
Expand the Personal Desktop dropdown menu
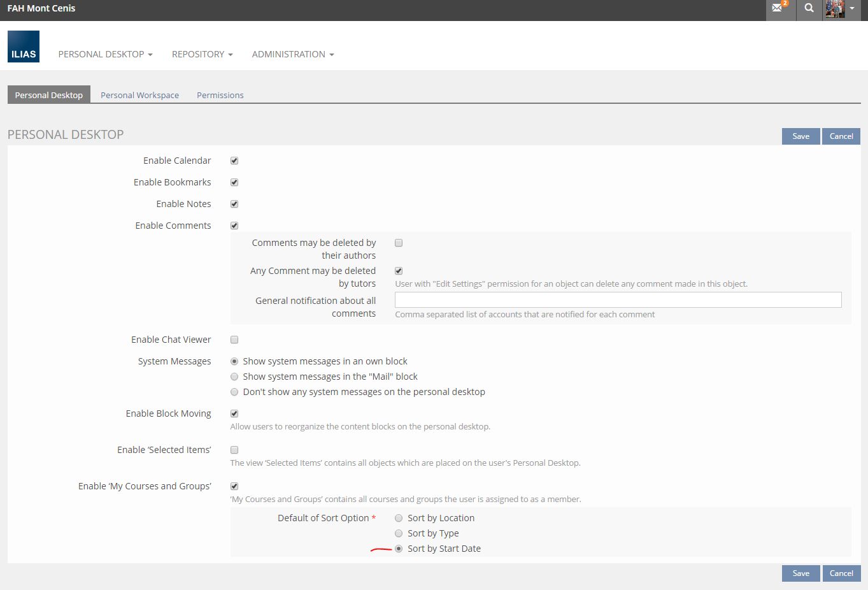click(105, 54)
